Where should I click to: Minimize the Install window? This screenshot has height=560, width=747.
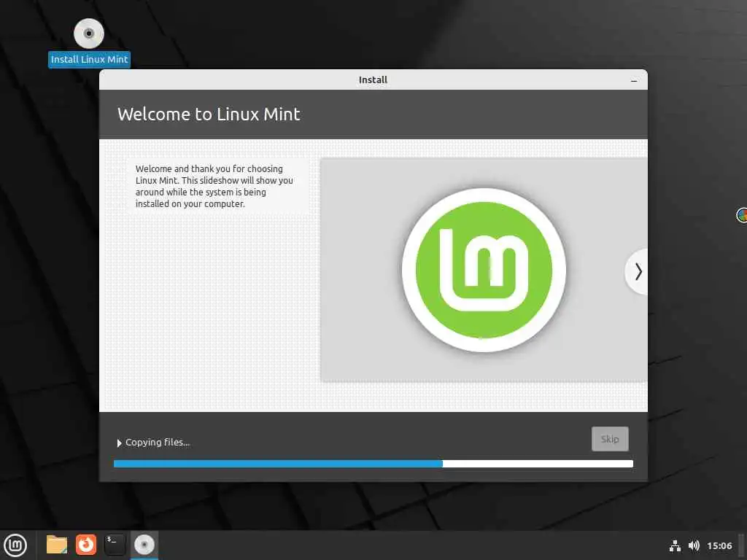pos(634,80)
